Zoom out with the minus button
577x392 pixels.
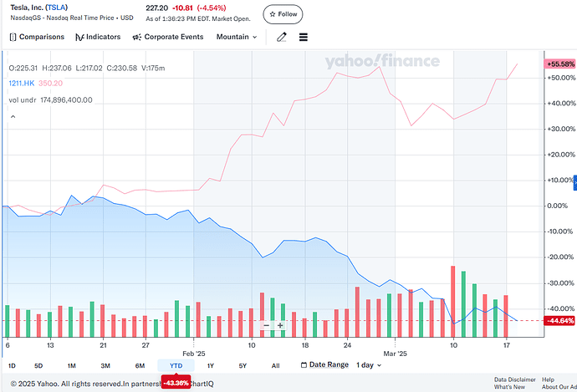point(267,325)
